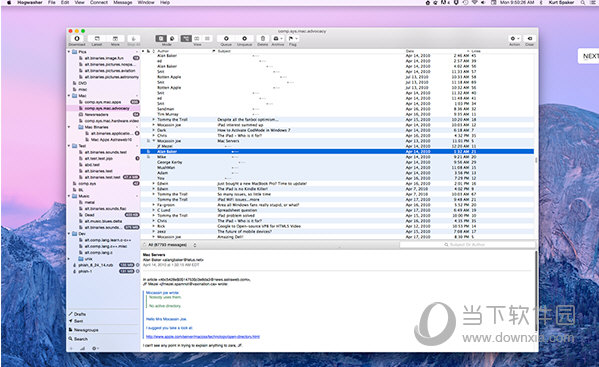Sort messages by Lines column
Viewport: 599px width, 367px height.
tap(476, 51)
